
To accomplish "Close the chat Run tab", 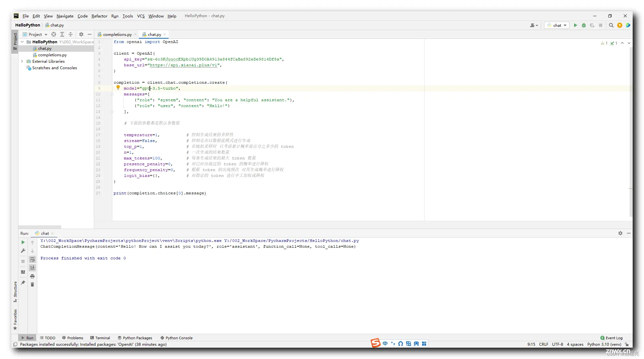I will point(52,234).
